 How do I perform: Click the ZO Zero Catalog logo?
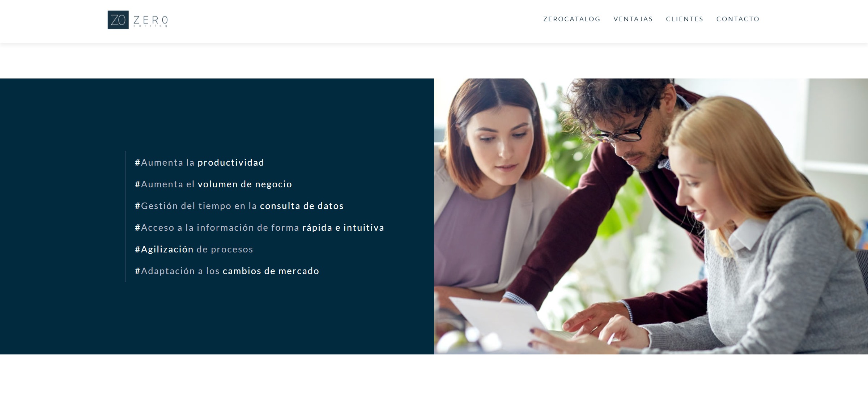(x=137, y=20)
